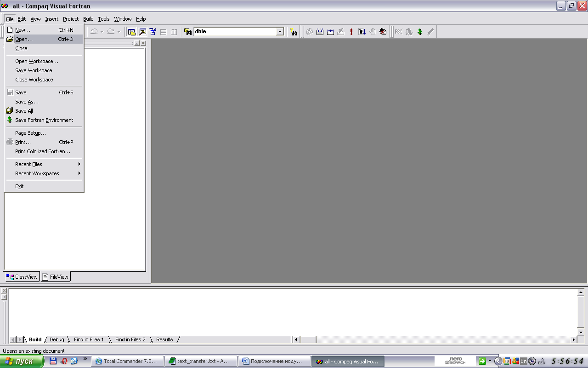Open the Edit menu
The width and height of the screenshot is (588, 368).
coord(22,19)
